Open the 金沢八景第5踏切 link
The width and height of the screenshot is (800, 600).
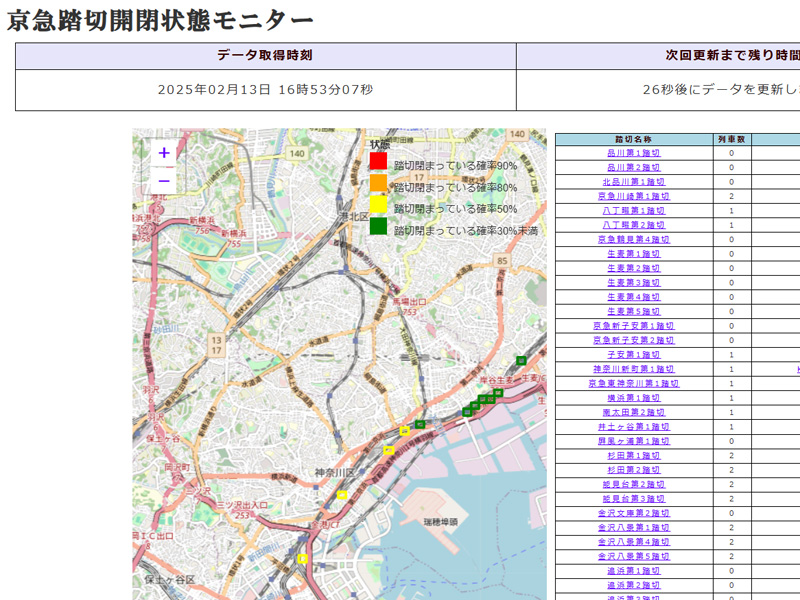pyautogui.click(x=634, y=556)
